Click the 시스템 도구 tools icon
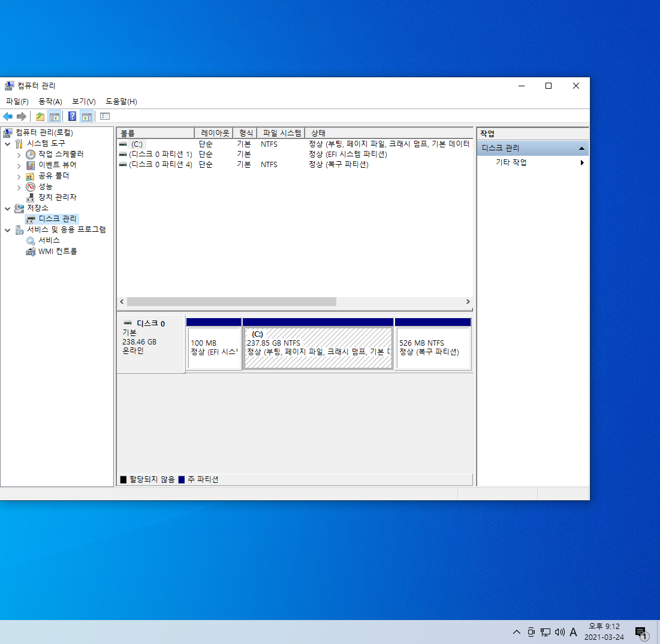 click(19, 144)
